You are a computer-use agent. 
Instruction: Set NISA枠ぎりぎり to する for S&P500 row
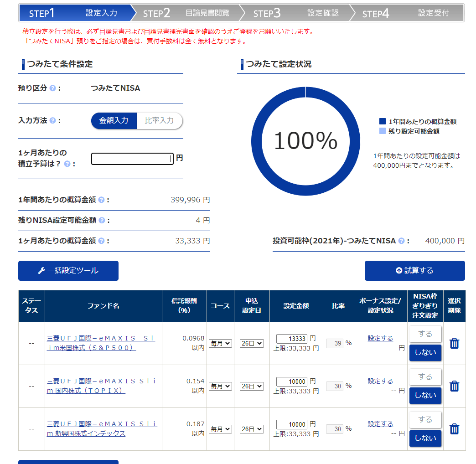click(425, 334)
